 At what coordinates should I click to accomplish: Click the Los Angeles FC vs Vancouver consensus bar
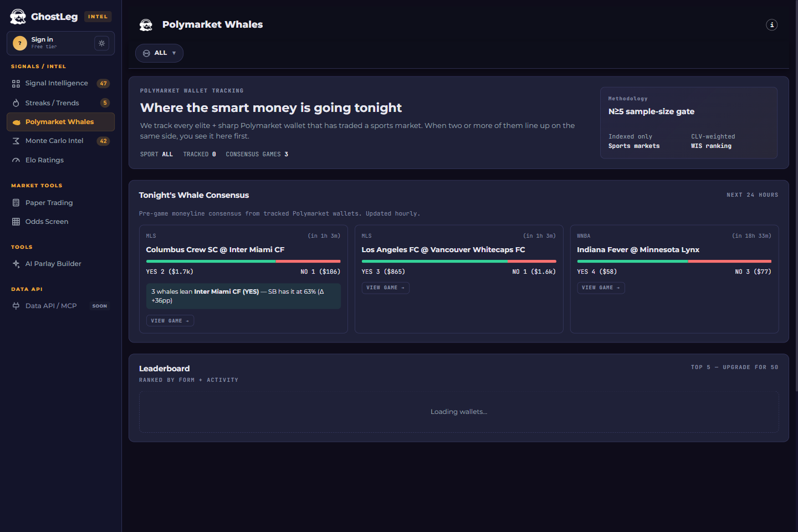(x=459, y=261)
